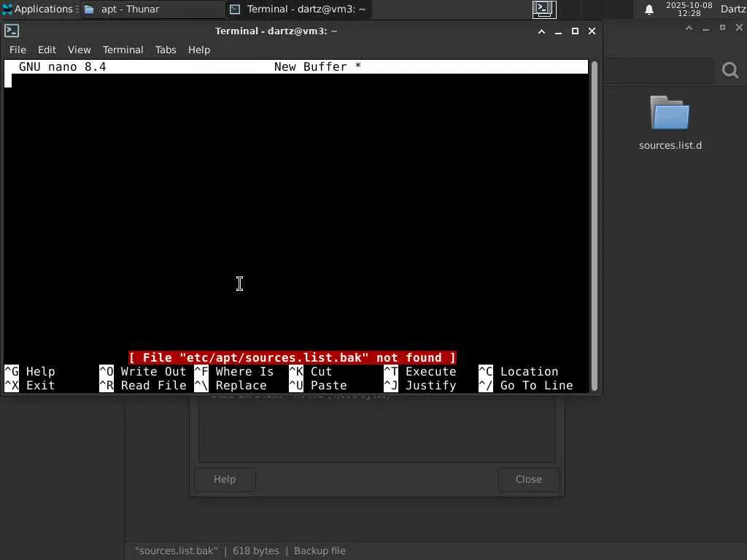Image resolution: width=747 pixels, height=560 pixels.
Task: Click the terminal launcher icon in the top panel
Action: 544,9
